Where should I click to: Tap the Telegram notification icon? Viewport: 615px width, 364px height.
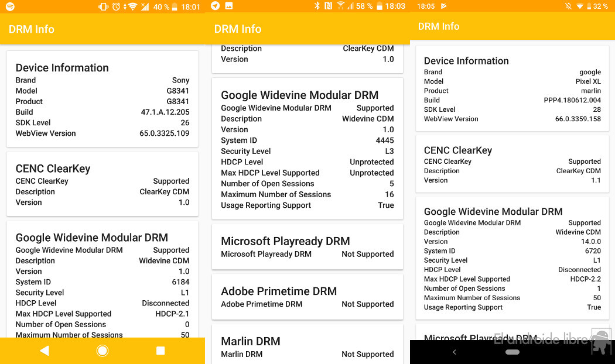[x=216, y=6]
